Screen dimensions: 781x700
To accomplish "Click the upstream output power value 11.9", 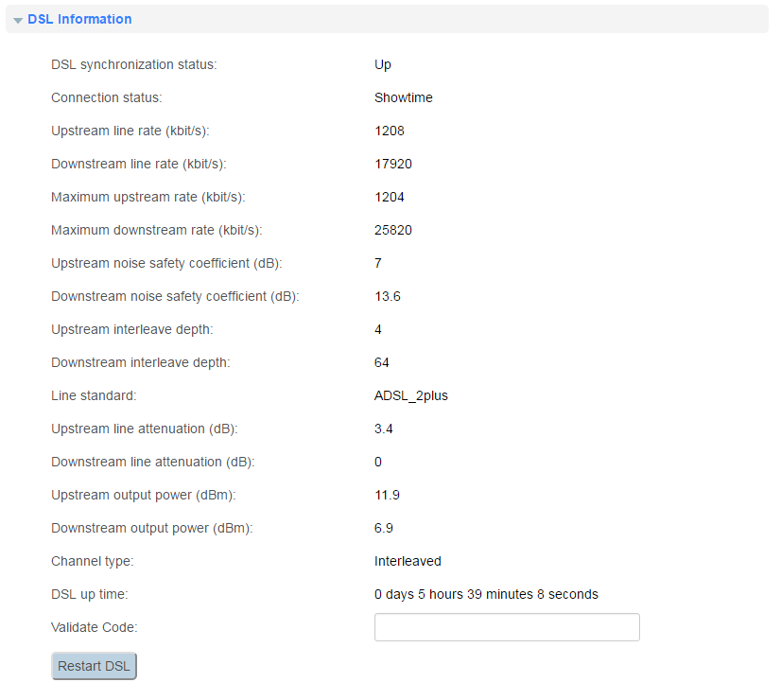I will 386,495.
